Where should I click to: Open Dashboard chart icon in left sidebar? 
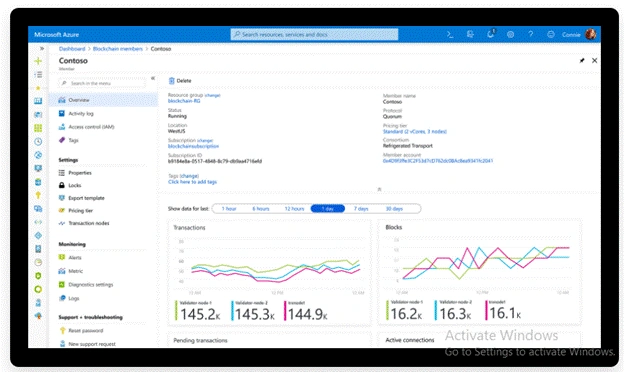38,101
